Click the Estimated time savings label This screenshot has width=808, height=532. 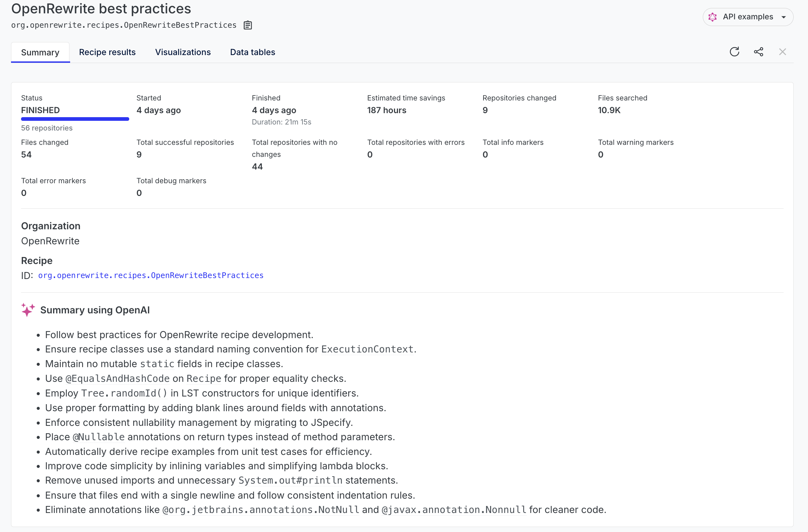406,98
